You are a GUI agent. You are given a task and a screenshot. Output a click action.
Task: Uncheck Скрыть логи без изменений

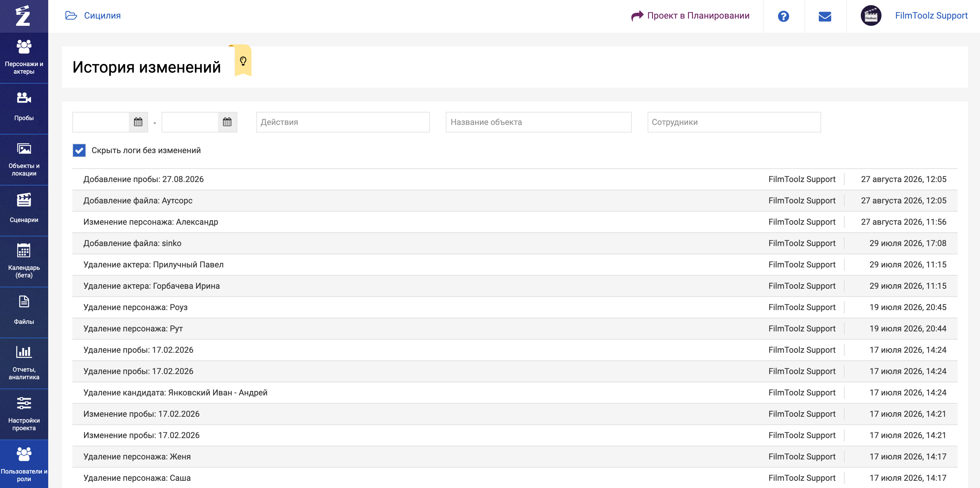79,150
